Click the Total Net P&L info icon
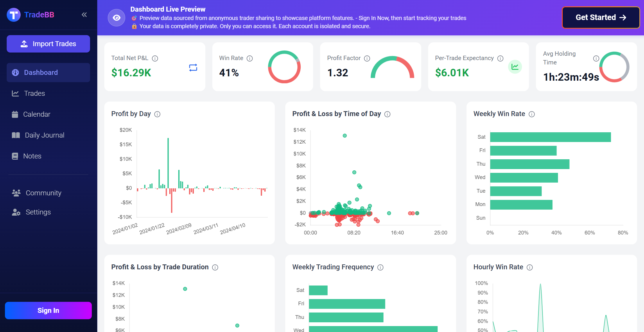 coord(155,58)
